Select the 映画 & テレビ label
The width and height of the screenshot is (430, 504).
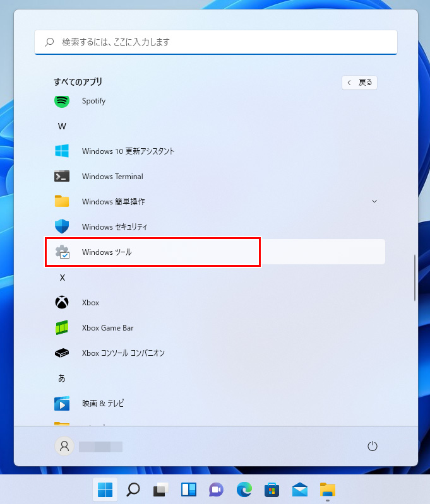103,403
